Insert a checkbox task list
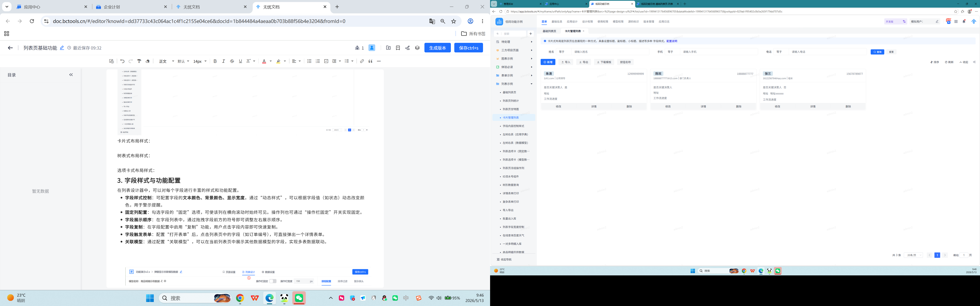This screenshot has height=306, width=980. (326, 61)
